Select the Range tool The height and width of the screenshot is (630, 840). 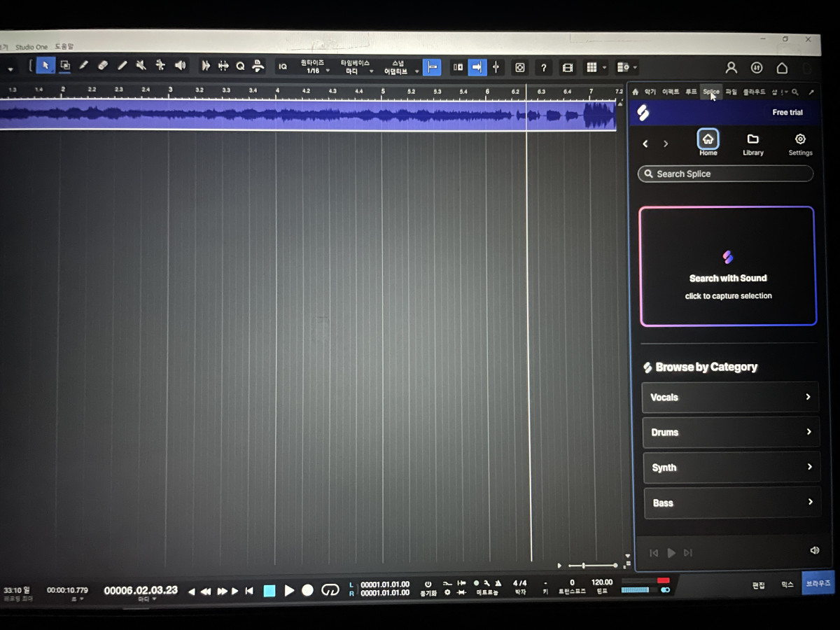pos(65,66)
